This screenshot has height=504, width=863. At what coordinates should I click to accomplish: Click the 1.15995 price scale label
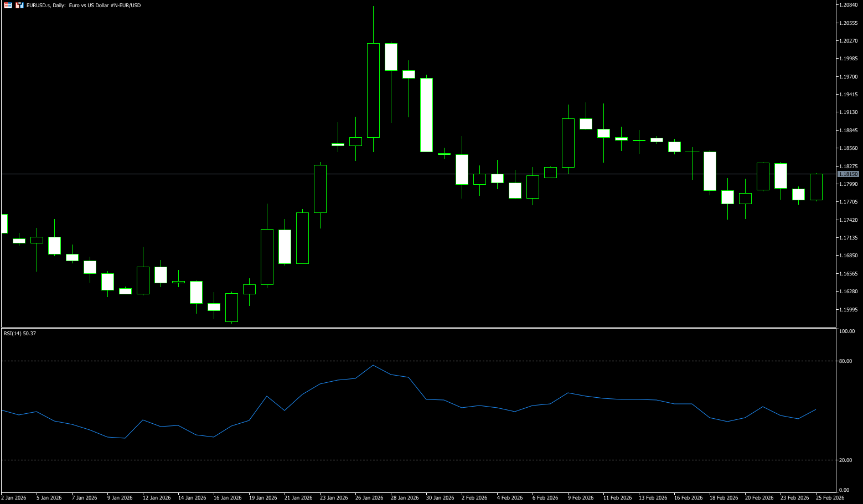(848, 310)
